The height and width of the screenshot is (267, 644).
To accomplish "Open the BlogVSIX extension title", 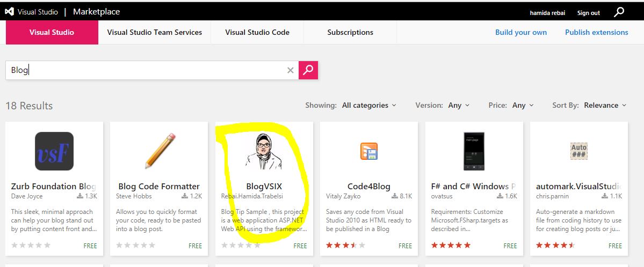I will click(264, 186).
